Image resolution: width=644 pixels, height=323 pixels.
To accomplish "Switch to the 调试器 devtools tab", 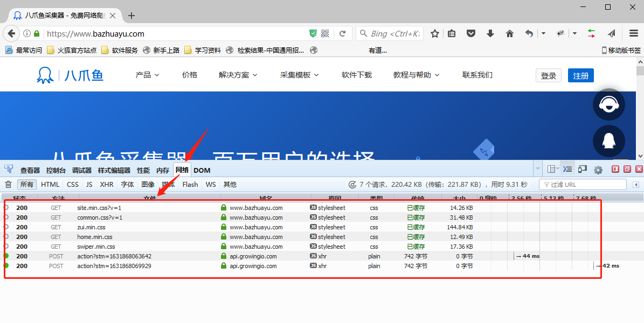I will pyautogui.click(x=82, y=170).
